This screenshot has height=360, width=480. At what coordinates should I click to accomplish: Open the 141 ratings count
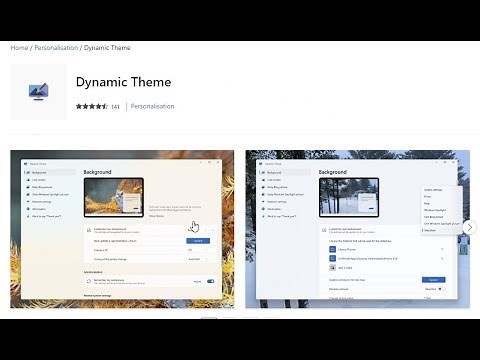(115, 107)
